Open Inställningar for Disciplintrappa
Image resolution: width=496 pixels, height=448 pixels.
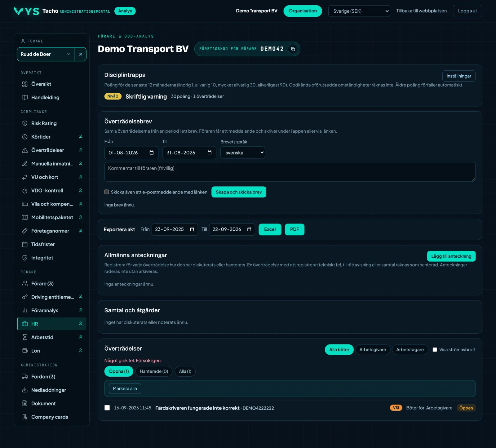459,76
